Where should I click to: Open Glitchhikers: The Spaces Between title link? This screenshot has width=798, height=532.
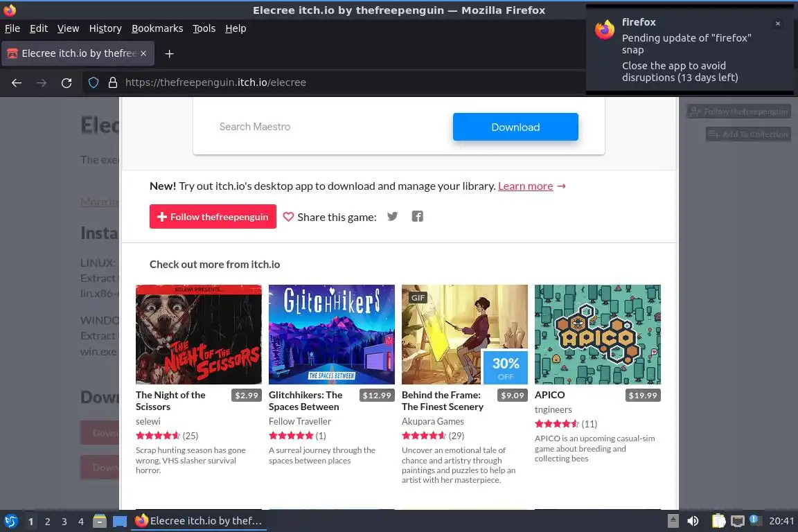click(305, 400)
